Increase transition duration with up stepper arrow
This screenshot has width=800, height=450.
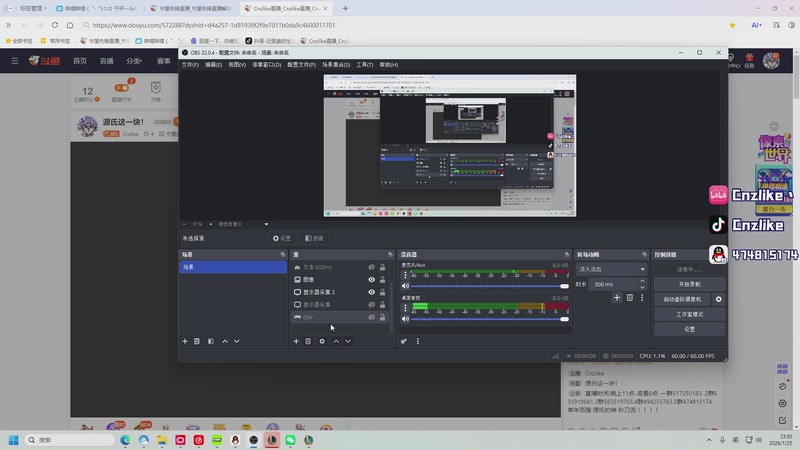tap(642, 281)
